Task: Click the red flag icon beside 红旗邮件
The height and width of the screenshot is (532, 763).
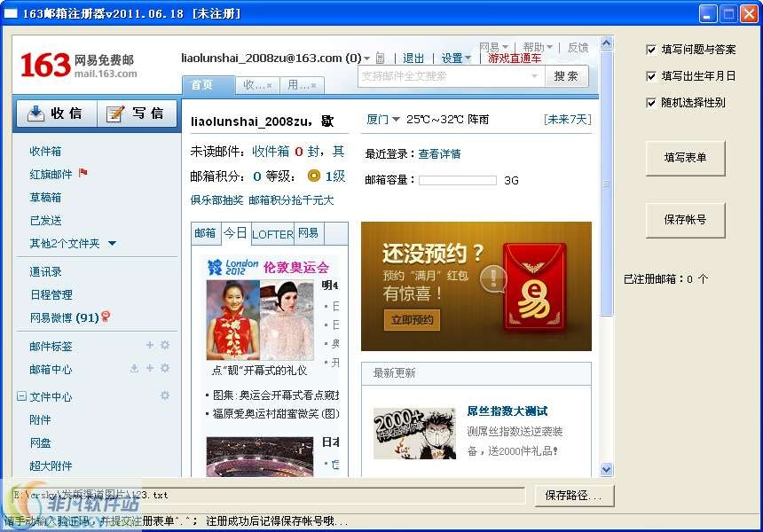Action: (83, 173)
